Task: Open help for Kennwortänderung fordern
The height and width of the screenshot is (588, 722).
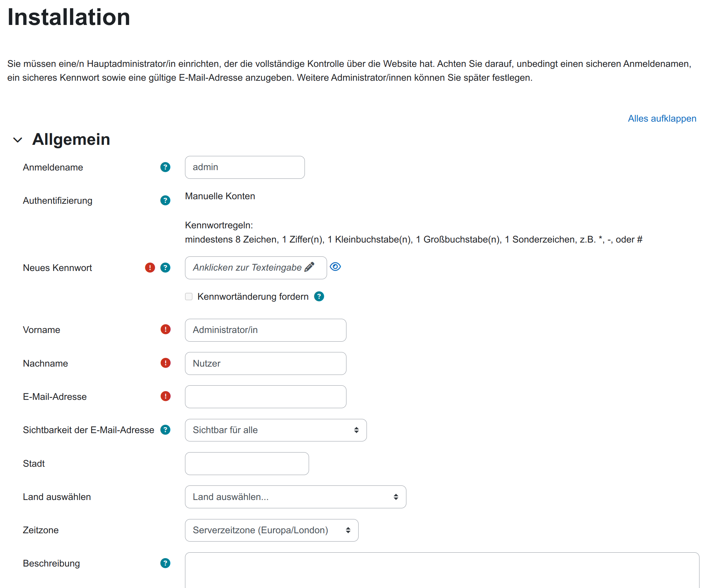Action: click(319, 297)
